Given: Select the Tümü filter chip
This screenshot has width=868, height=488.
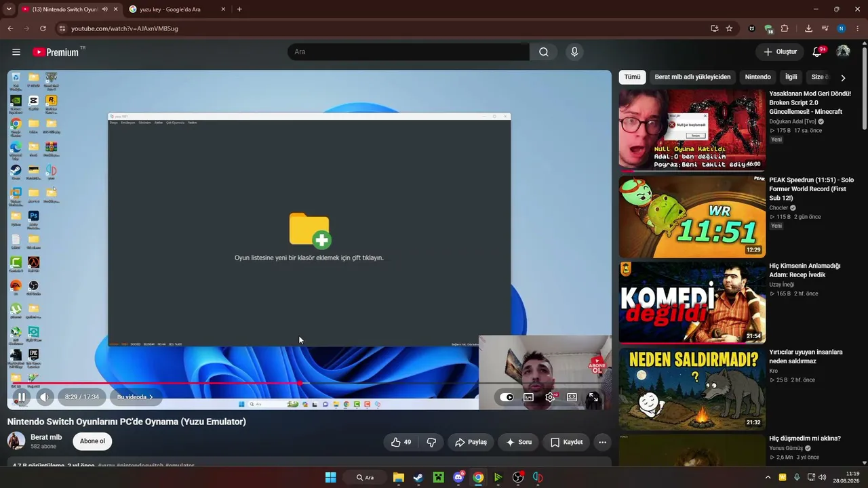Looking at the screenshot, I should (632, 77).
